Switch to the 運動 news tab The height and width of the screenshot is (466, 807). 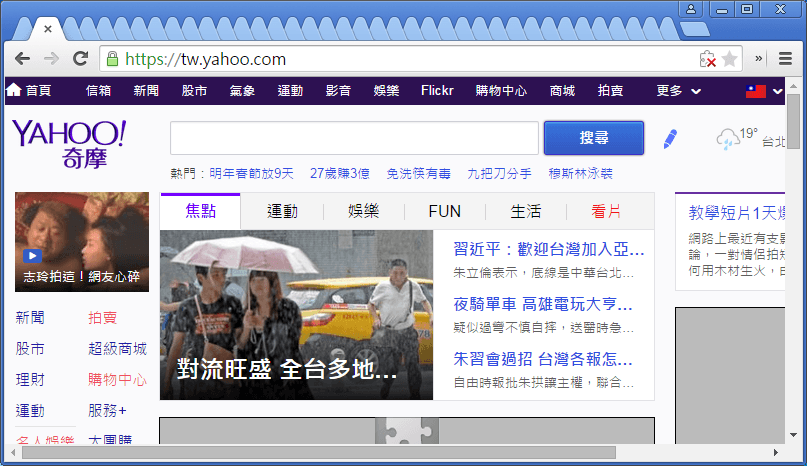pyautogui.click(x=282, y=211)
